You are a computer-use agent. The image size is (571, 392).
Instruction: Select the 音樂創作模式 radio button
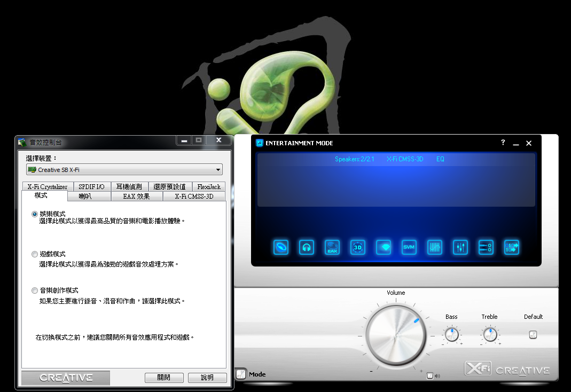pyautogui.click(x=35, y=291)
